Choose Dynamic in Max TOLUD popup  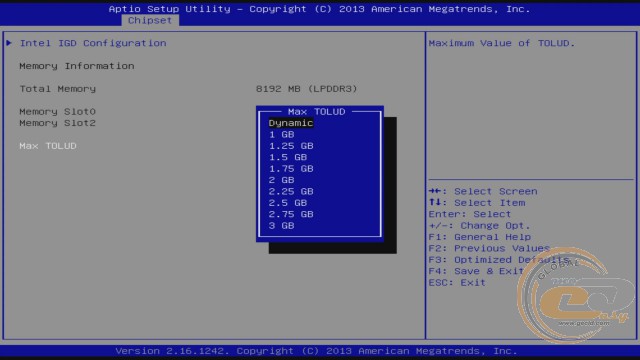tap(291, 123)
